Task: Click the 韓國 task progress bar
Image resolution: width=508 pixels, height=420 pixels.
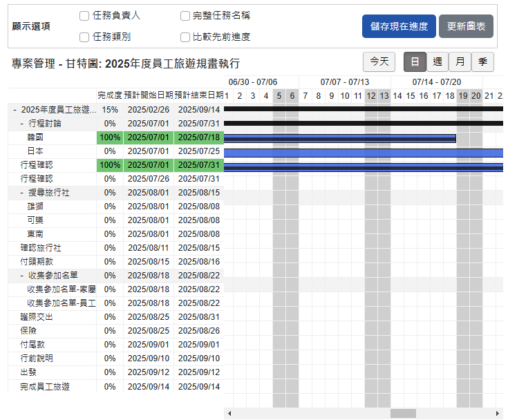Action: tap(339, 138)
